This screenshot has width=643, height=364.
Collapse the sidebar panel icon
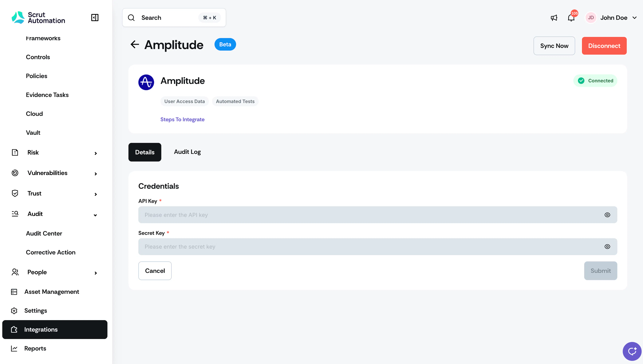[x=95, y=18]
